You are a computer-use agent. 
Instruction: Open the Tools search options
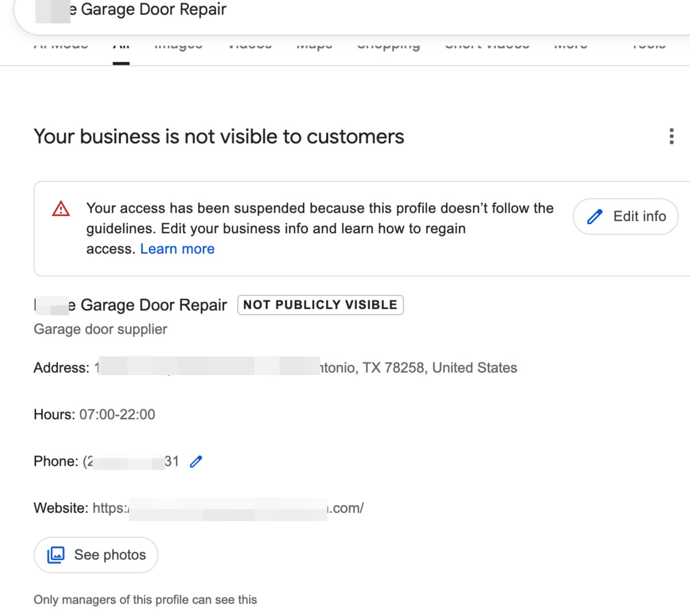648,46
